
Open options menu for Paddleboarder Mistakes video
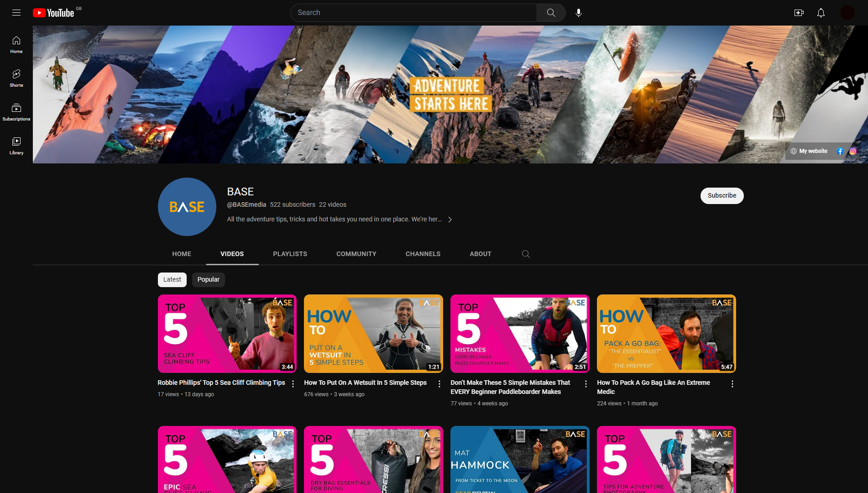click(x=586, y=384)
